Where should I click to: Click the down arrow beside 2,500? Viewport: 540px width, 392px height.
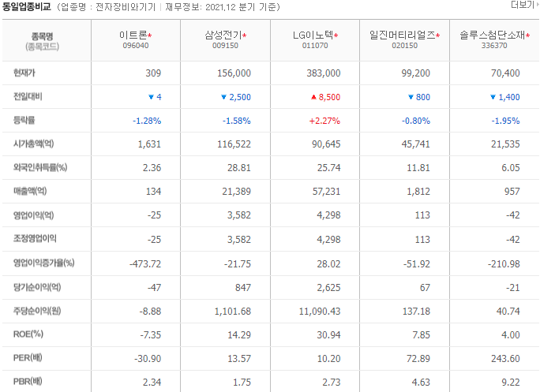click(223, 97)
